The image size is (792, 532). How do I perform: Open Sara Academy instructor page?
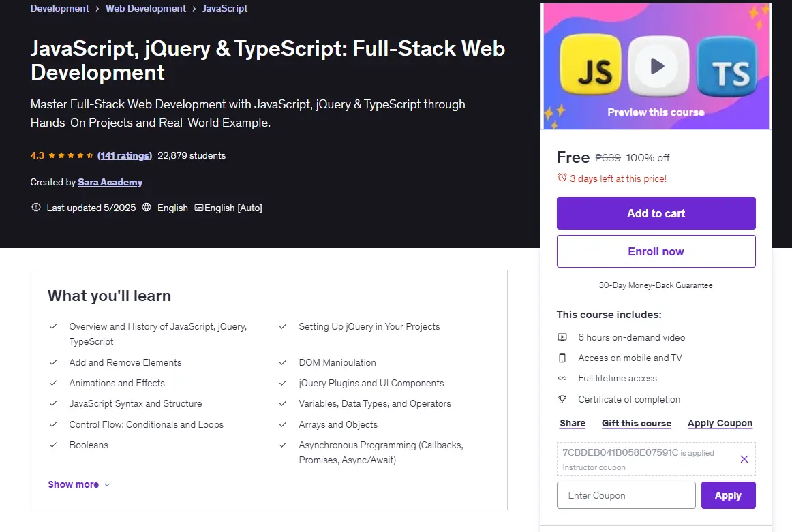(x=110, y=182)
